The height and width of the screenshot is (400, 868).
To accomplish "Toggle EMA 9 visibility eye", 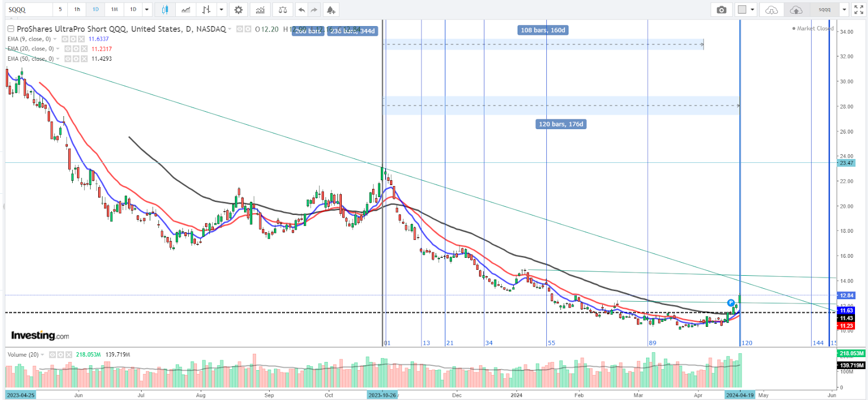I will (x=65, y=39).
